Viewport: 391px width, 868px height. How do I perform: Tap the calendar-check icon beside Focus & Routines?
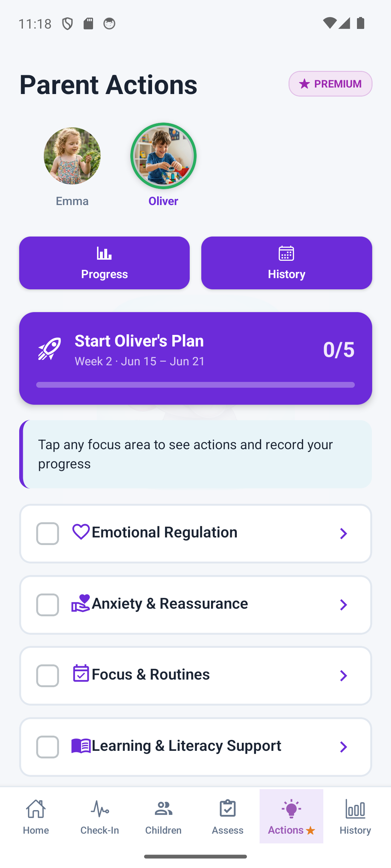pyautogui.click(x=81, y=673)
